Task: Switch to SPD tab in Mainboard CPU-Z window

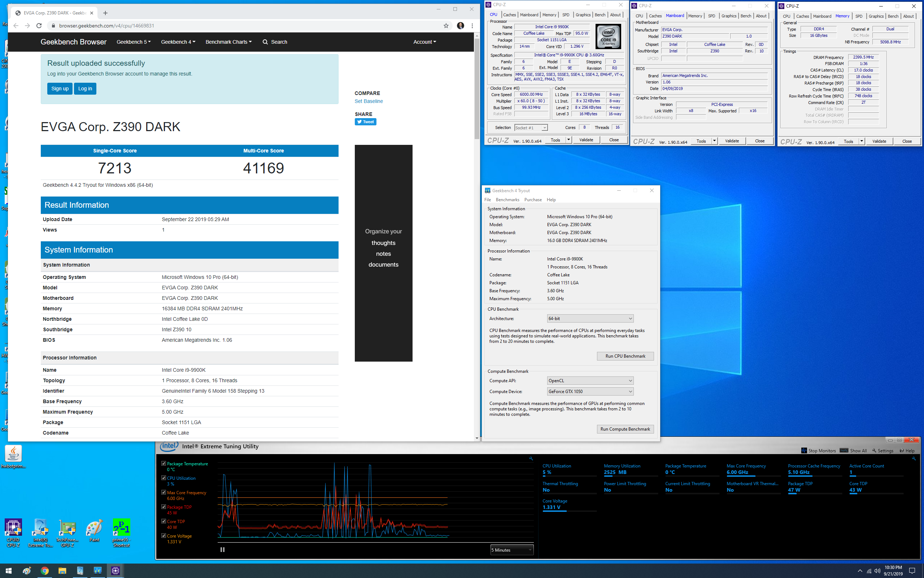Action: (711, 16)
